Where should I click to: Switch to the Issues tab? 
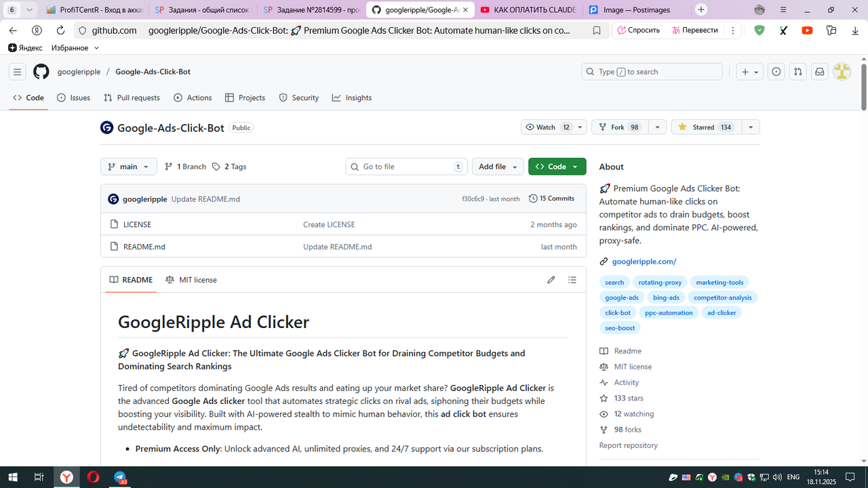click(x=74, y=98)
